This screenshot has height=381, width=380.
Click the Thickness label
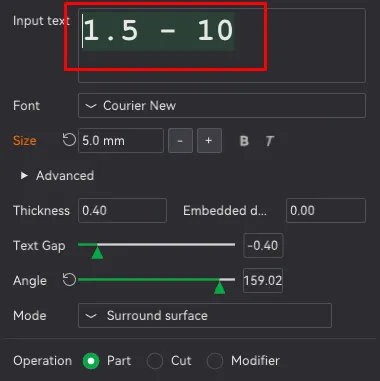pos(41,211)
